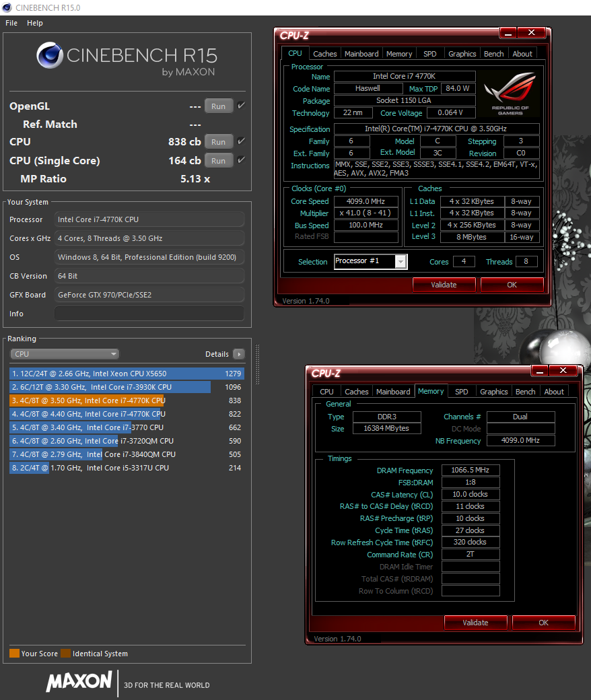Switch to Bench tab in top CPU-Z
591x700 pixels.
[x=493, y=54]
